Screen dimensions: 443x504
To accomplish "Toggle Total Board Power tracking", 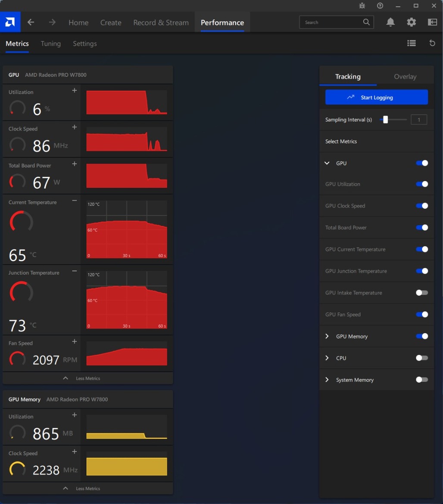I will 422,228.
